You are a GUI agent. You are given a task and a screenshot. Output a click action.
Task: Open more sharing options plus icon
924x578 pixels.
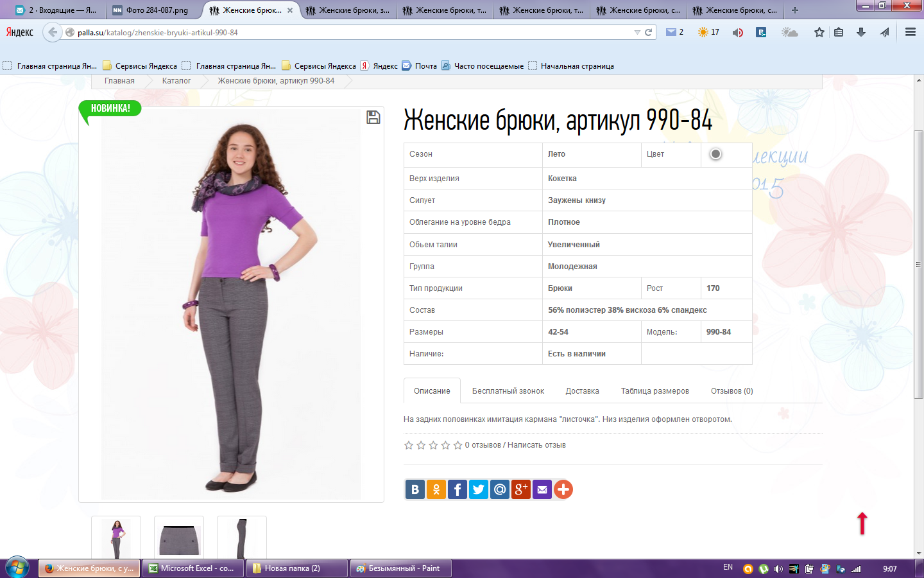[x=563, y=489]
